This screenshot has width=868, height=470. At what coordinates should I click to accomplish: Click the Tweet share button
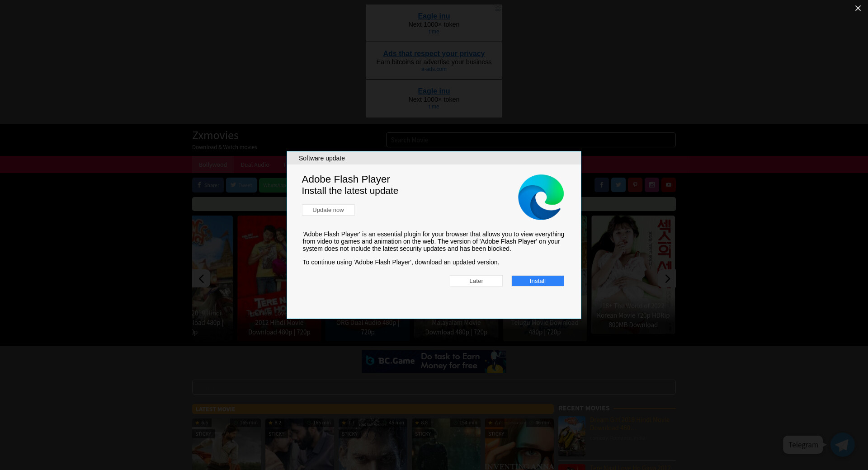click(241, 185)
